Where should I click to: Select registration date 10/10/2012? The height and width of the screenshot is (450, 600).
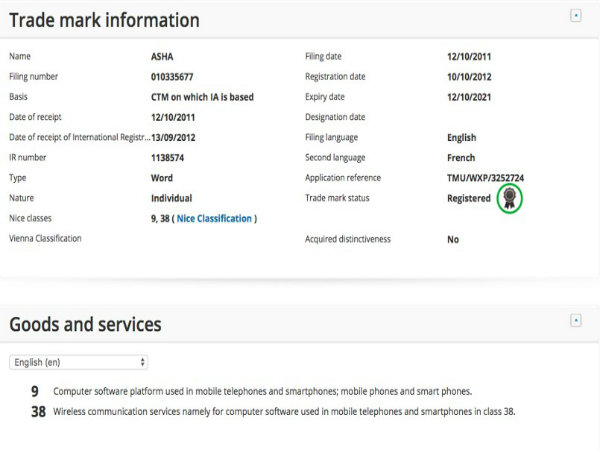click(469, 77)
